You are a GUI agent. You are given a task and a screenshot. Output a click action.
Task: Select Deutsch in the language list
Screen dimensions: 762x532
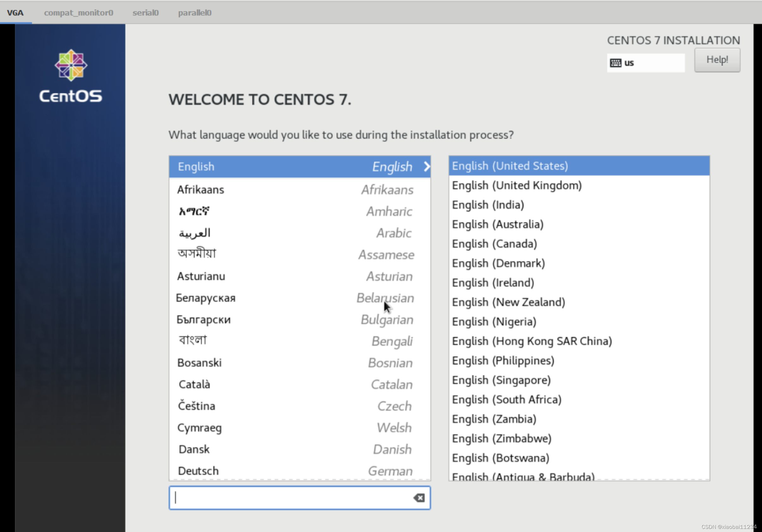point(299,471)
